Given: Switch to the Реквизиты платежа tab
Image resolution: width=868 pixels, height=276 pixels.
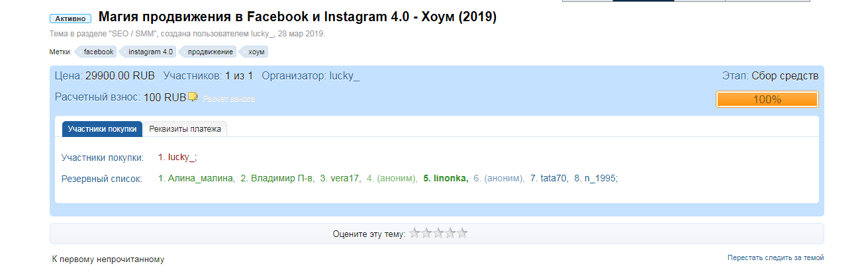Looking at the screenshot, I should [185, 129].
